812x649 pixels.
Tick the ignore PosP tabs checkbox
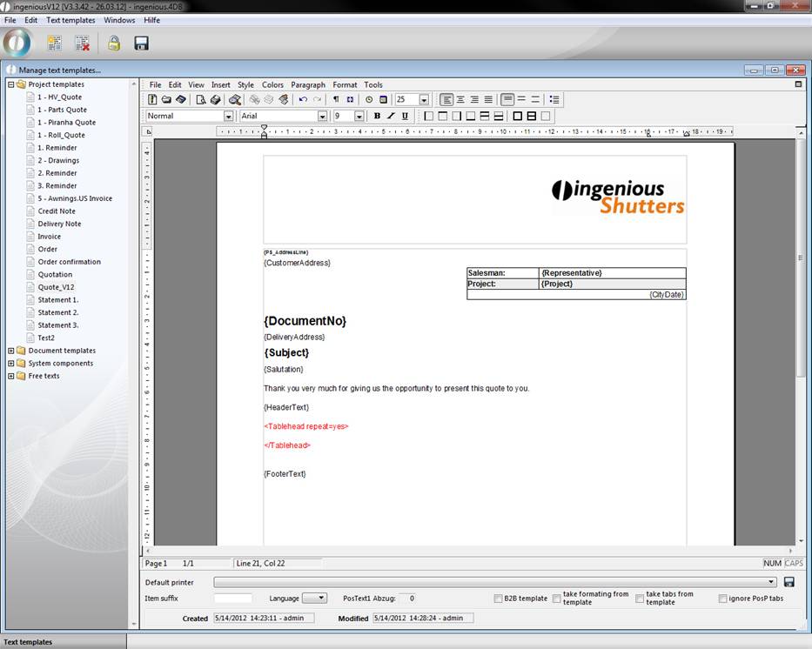723,599
